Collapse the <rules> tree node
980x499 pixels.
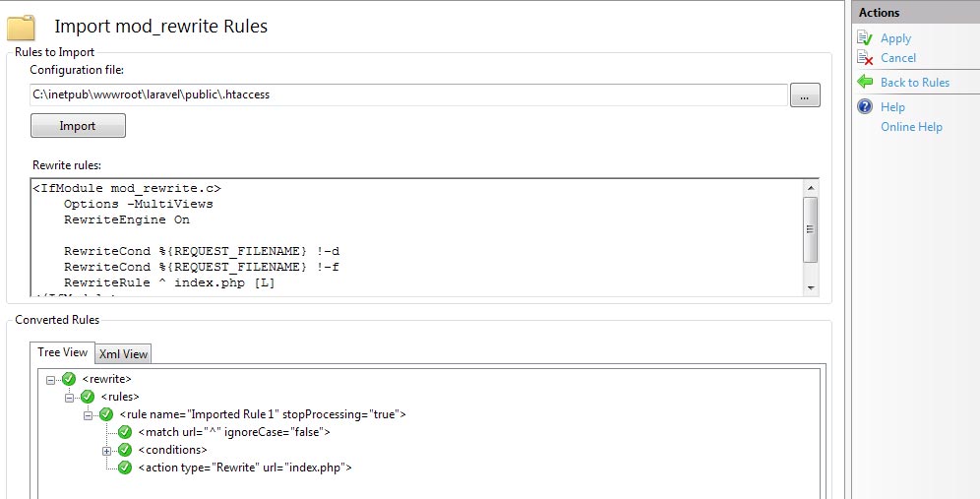70,397
